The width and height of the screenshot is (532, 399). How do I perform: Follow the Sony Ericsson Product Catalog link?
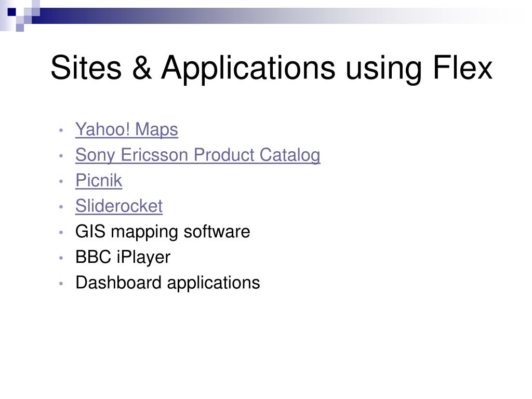pos(198,155)
